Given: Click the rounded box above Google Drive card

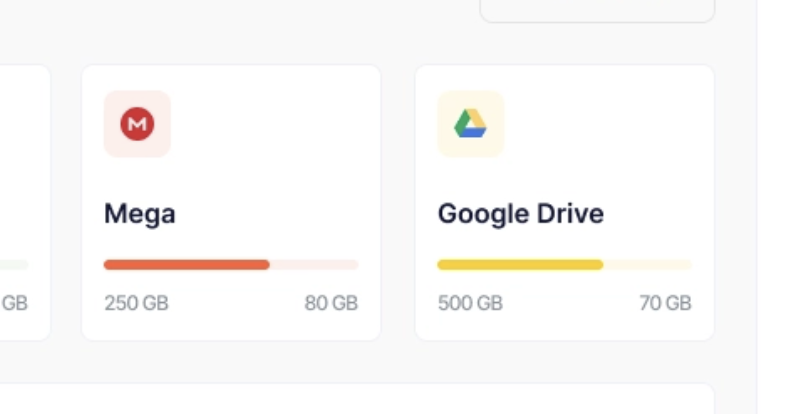Looking at the screenshot, I should click(x=597, y=10).
